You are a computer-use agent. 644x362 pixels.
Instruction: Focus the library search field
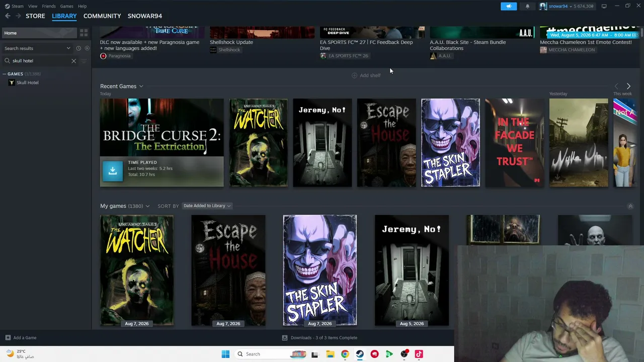click(x=40, y=61)
